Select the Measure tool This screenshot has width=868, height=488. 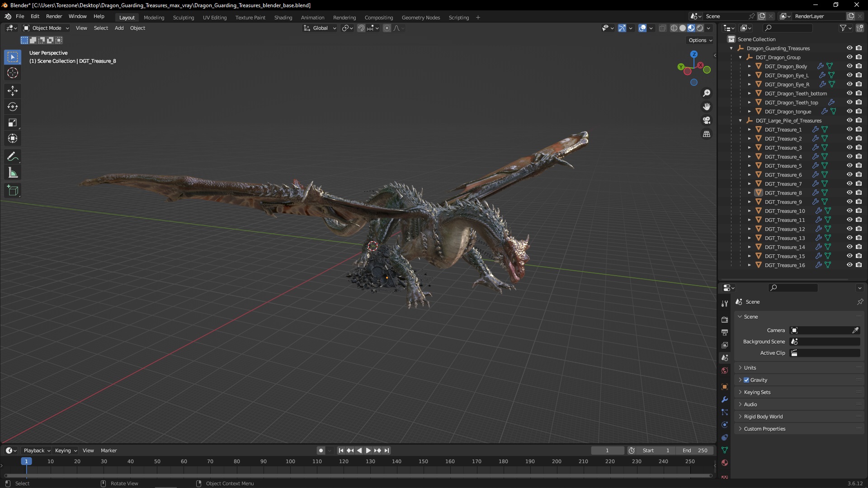click(13, 173)
